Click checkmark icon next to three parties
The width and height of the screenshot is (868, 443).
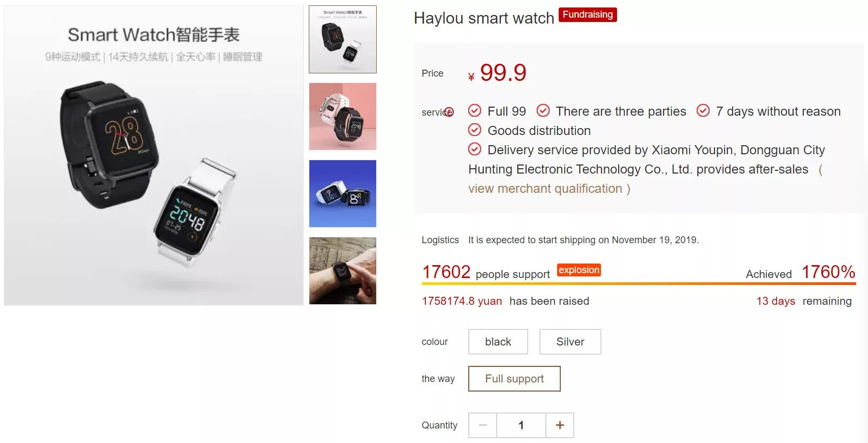543,111
